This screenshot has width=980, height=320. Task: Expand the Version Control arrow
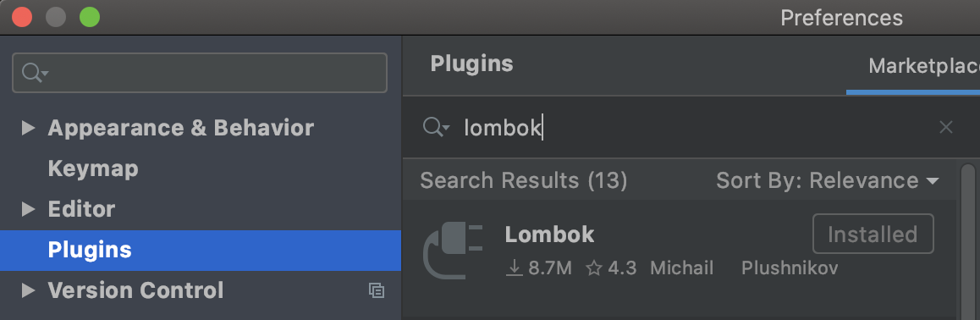pyautogui.click(x=28, y=290)
